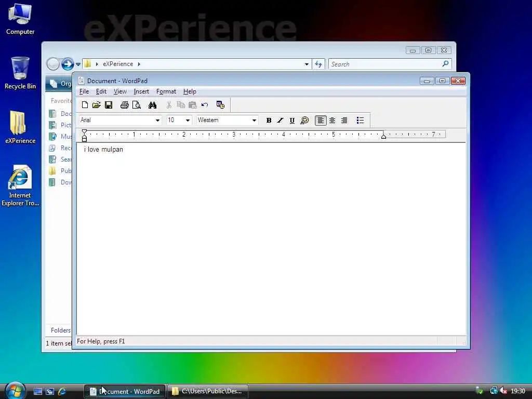The height and width of the screenshot is (399, 532).
Task: Insert date and time via toolbar icon
Action: (220, 105)
